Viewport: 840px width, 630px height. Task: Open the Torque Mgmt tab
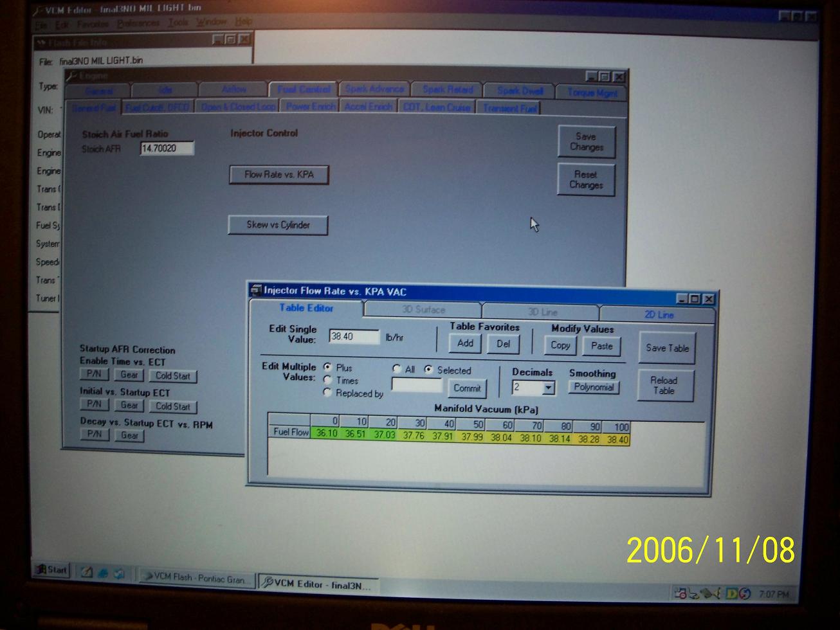592,92
